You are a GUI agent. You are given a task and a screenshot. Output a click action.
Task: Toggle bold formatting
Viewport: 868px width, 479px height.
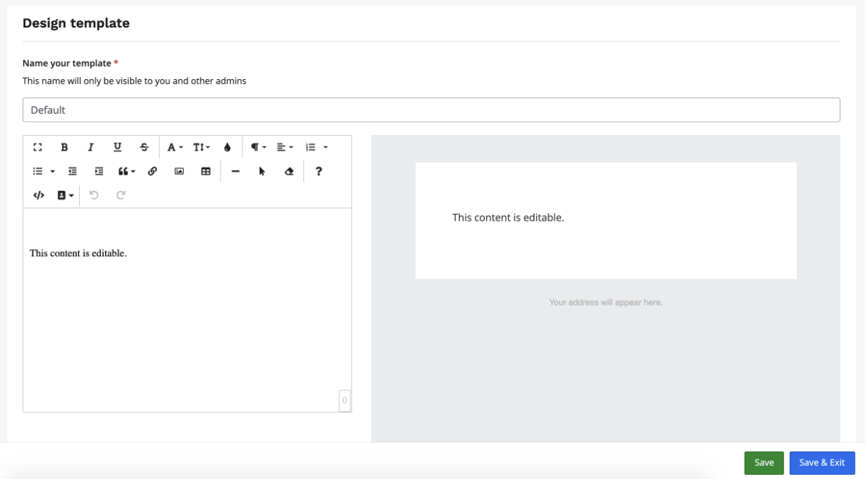click(x=65, y=147)
